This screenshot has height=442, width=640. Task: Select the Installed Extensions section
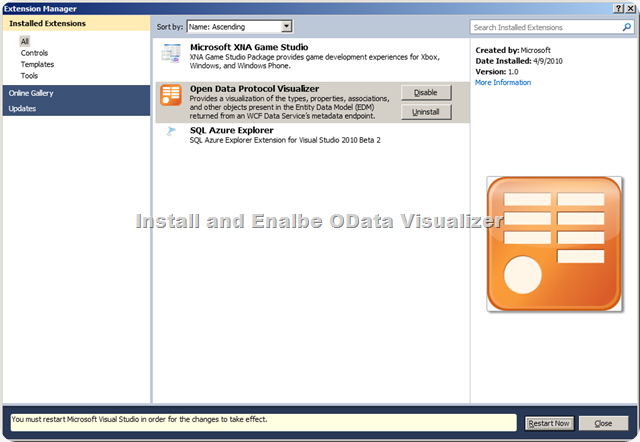pyautogui.click(x=76, y=23)
